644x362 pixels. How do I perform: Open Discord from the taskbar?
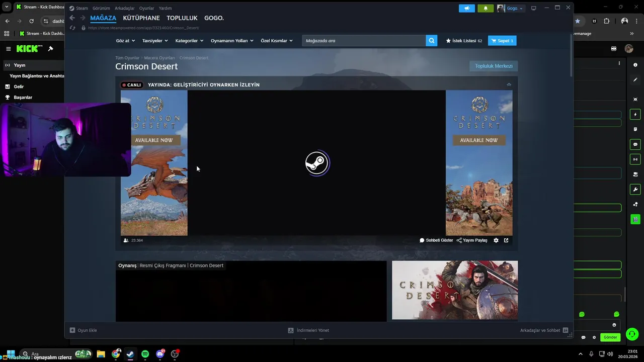(x=160, y=354)
